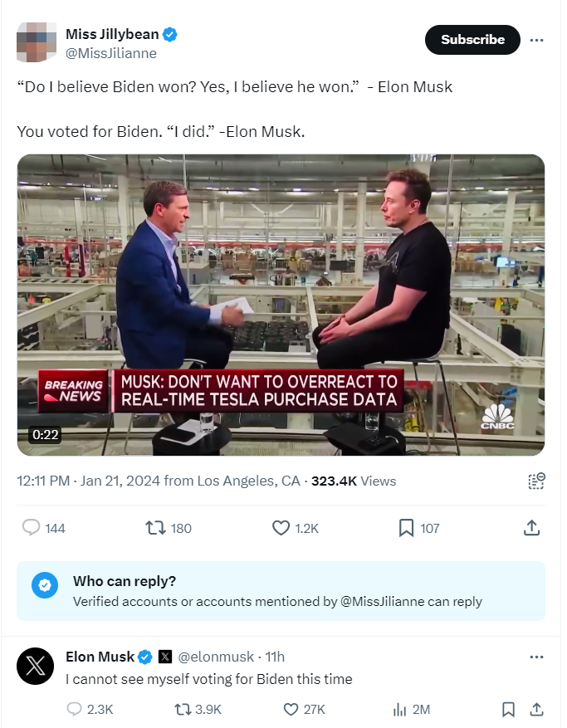Open the @MissJilianne handle link
Viewport: 567px width, 728px height.
111,53
